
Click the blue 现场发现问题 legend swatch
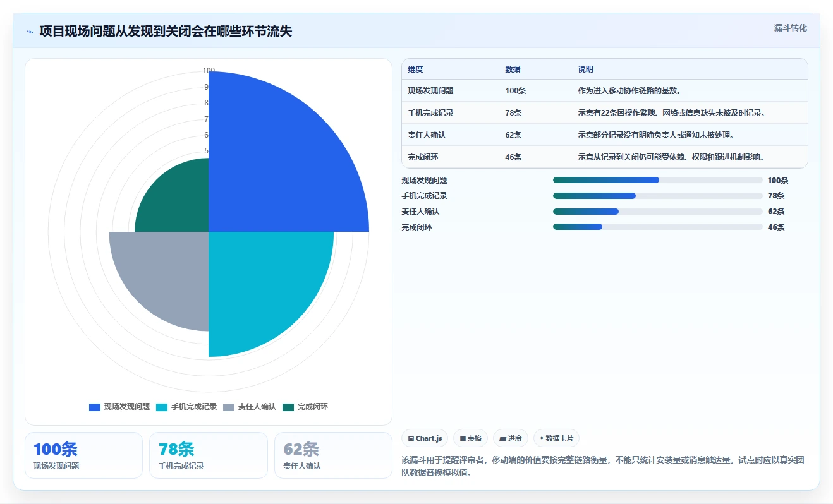coord(95,407)
